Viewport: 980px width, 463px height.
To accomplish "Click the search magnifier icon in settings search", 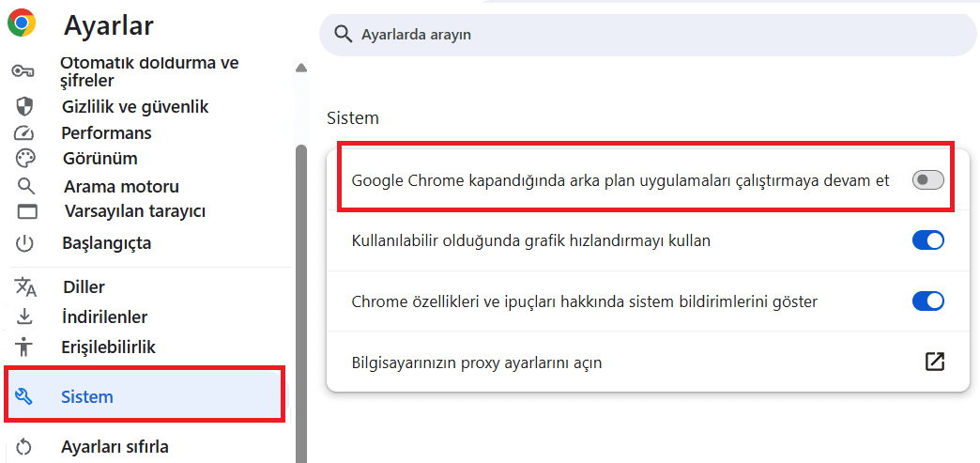I will click(344, 34).
